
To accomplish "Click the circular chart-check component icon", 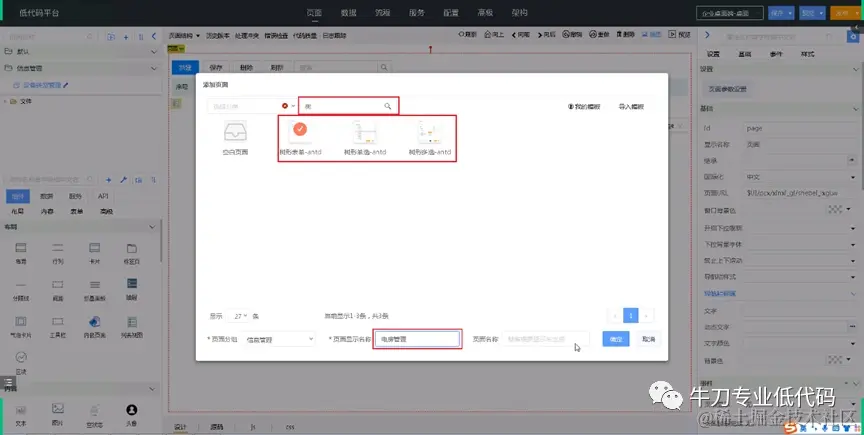I will 21,357.
